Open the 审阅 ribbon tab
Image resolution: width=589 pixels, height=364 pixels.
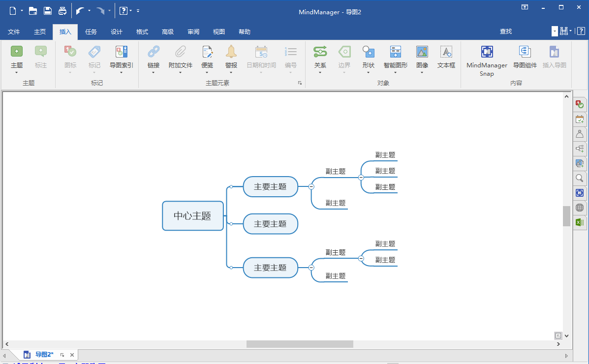pos(193,31)
